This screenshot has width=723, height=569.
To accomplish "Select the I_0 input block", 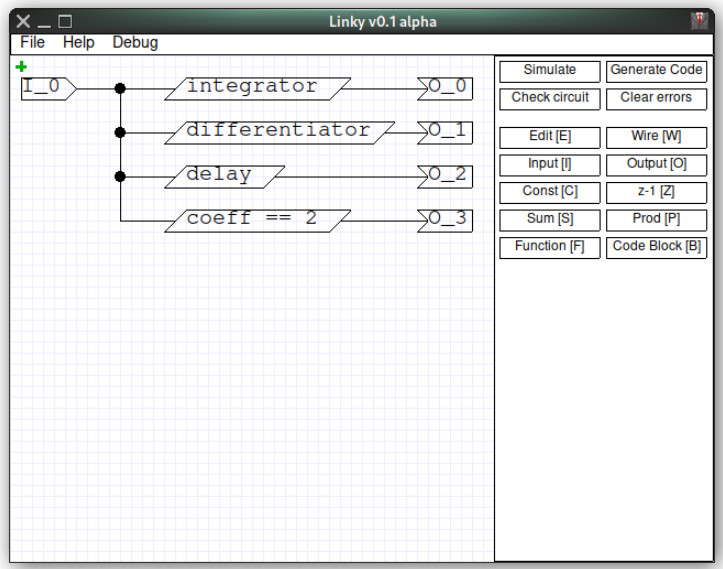I will point(48,89).
